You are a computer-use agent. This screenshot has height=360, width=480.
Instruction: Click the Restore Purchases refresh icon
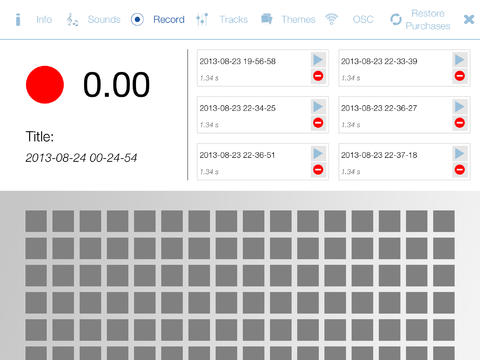[396, 20]
